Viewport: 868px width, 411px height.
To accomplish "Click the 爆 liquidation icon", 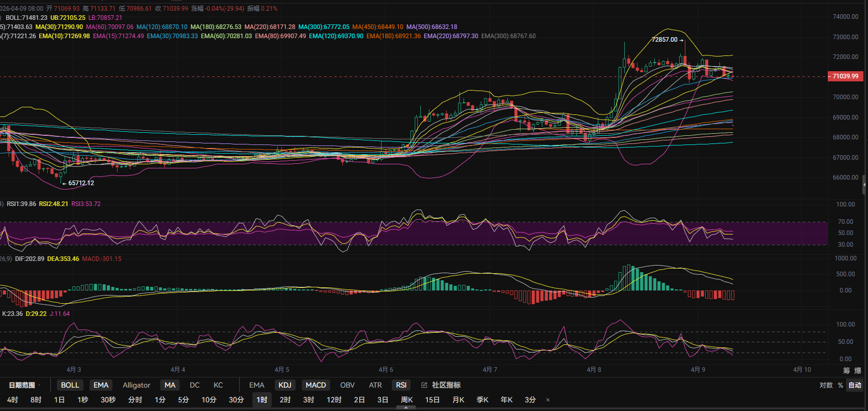I will coord(858,370).
